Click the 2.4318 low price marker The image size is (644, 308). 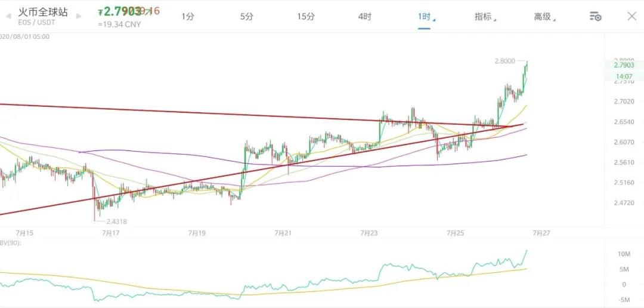117,221
